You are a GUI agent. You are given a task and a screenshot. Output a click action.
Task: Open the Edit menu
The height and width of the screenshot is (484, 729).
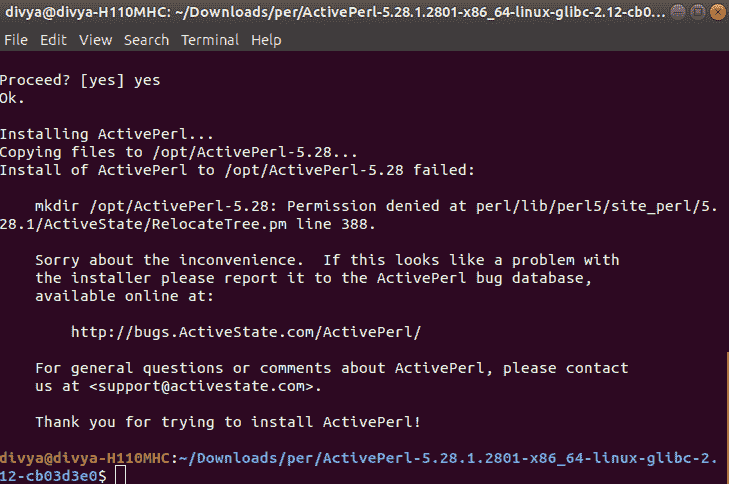[x=53, y=40]
